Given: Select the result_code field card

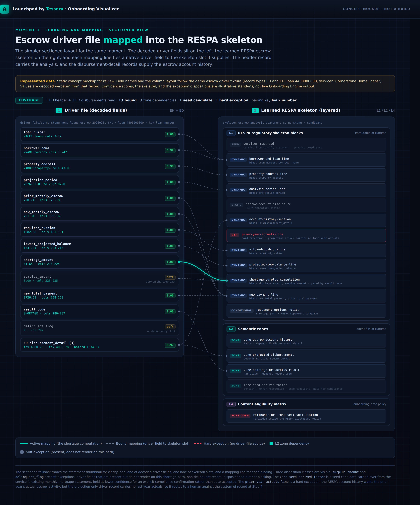Looking at the screenshot, I should pyautogui.click(x=100, y=311).
